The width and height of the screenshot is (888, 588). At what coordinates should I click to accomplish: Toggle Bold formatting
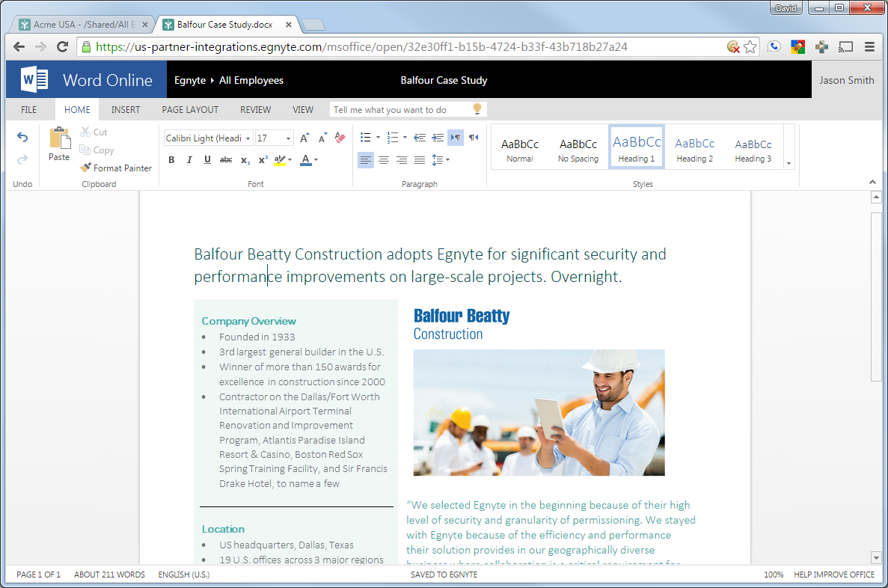click(171, 160)
